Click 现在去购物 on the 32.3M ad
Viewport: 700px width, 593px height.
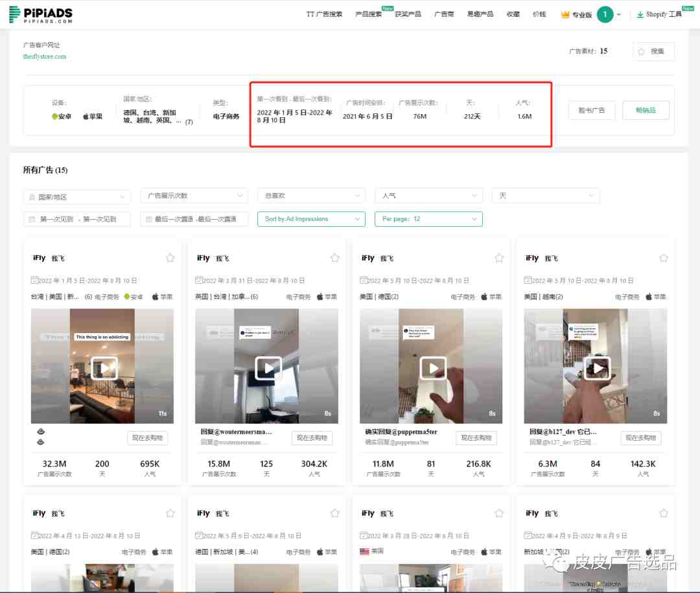(147, 438)
